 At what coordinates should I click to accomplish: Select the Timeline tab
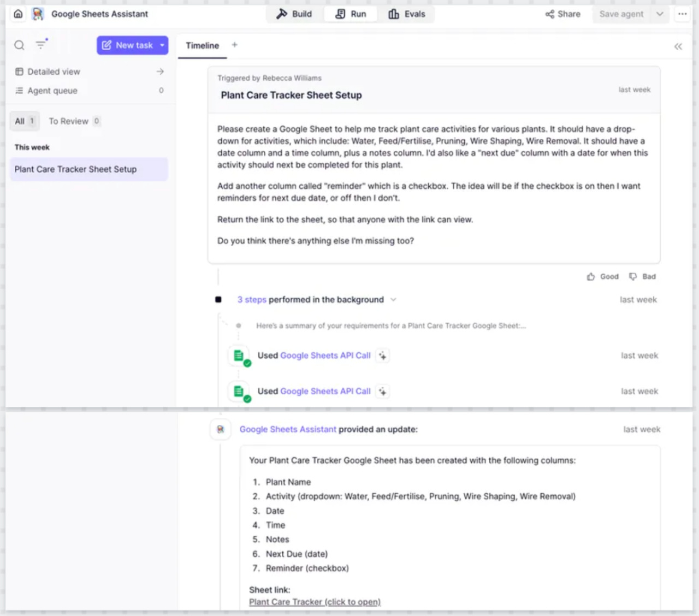point(202,46)
